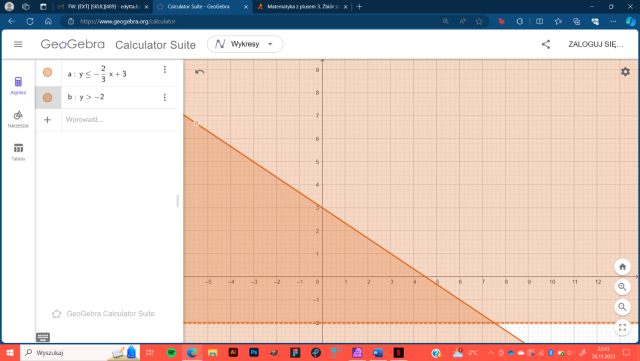Open the GeoGebra hamburger main menu
This screenshot has width=640, height=361.
(x=18, y=44)
